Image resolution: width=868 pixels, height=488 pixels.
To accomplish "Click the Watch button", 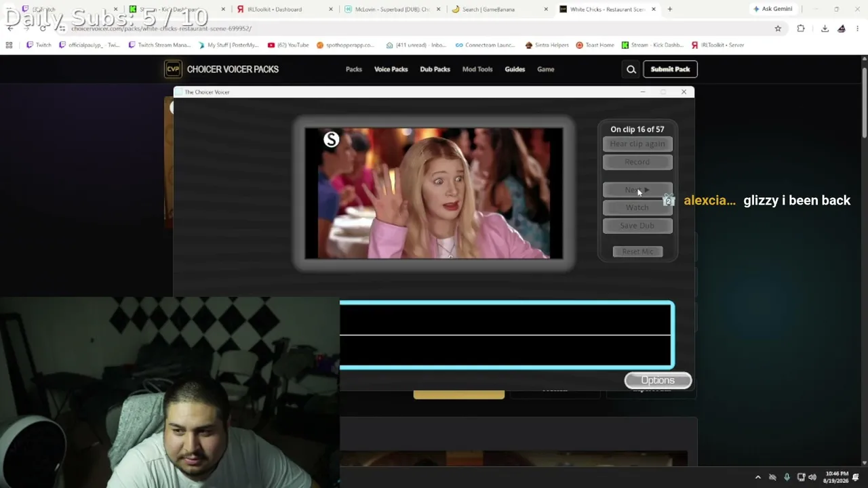I will pyautogui.click(x=637, y=207).
